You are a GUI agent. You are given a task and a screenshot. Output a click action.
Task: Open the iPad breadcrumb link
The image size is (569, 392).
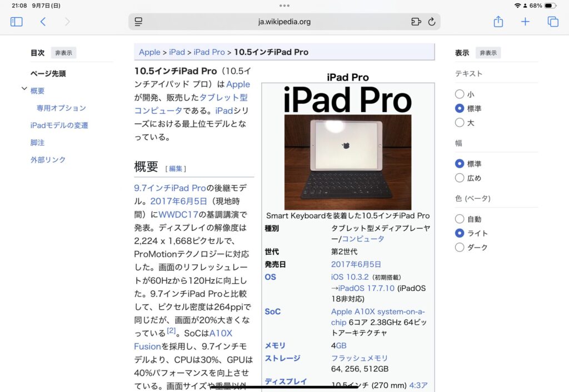(x=177, y=52)
